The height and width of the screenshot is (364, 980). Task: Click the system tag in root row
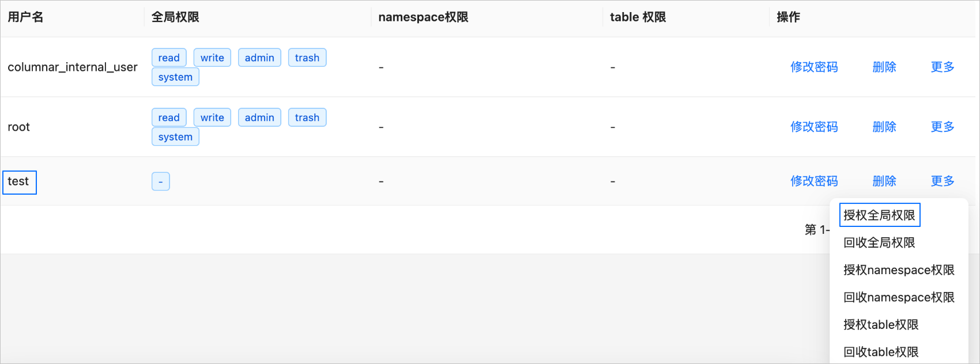(x=175, y=137)
